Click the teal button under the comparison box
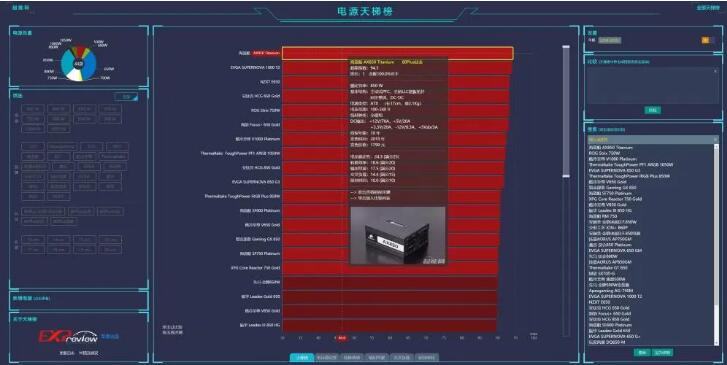Image resolution: width=727 pixels, height=365 pixels. point(653,110)
